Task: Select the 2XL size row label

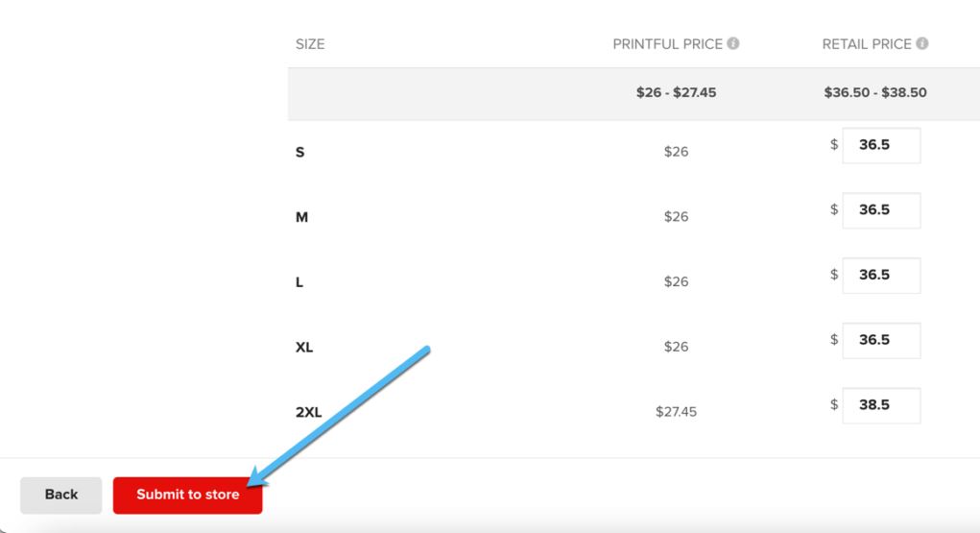Action: pyautogui.click(x=309, y=412)
